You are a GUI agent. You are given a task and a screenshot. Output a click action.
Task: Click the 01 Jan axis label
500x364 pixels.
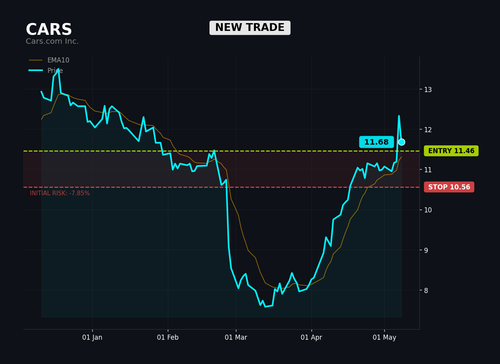pos(92,337)
